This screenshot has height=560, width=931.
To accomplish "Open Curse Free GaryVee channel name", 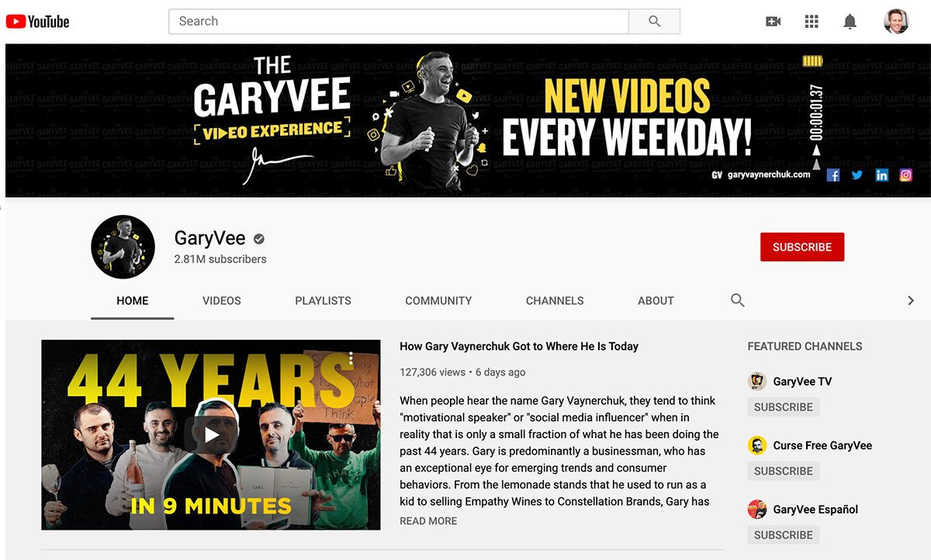I will [822, 445].
